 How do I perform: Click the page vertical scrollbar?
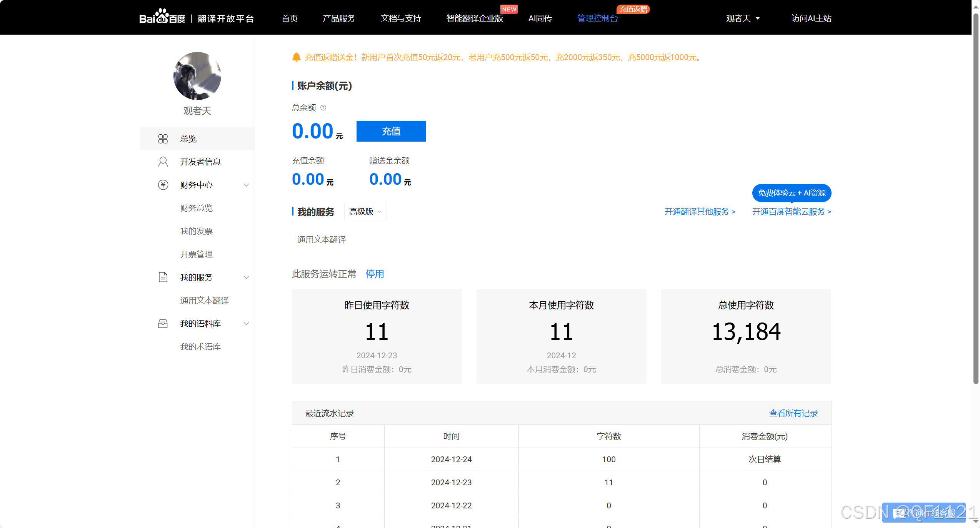[975, 192]
